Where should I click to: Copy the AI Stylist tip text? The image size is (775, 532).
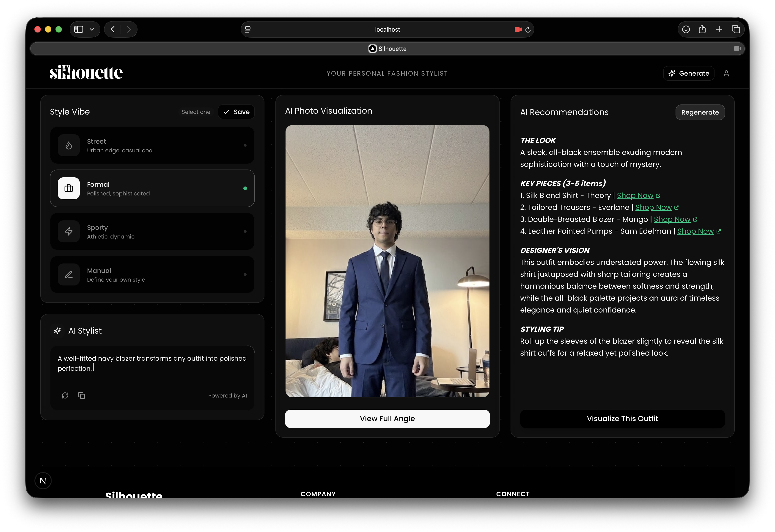[82, 395]
